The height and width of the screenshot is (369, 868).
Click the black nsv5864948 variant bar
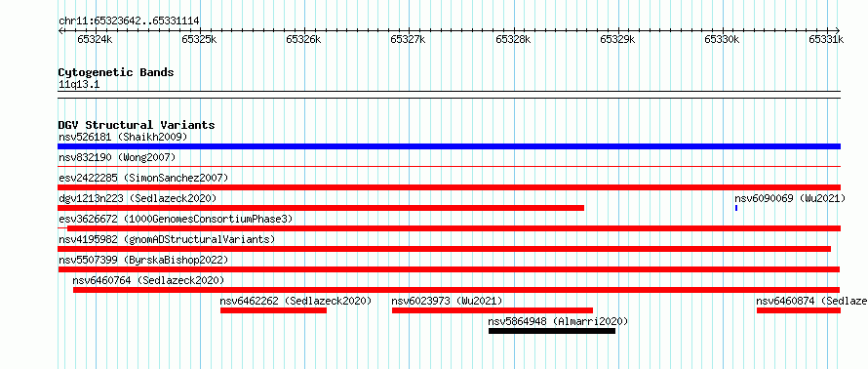point(552,331)
